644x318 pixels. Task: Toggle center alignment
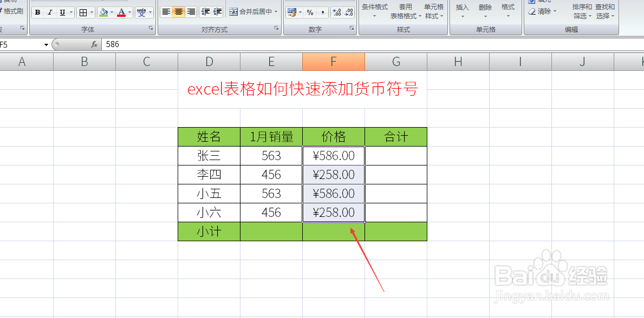pos(178,12)
